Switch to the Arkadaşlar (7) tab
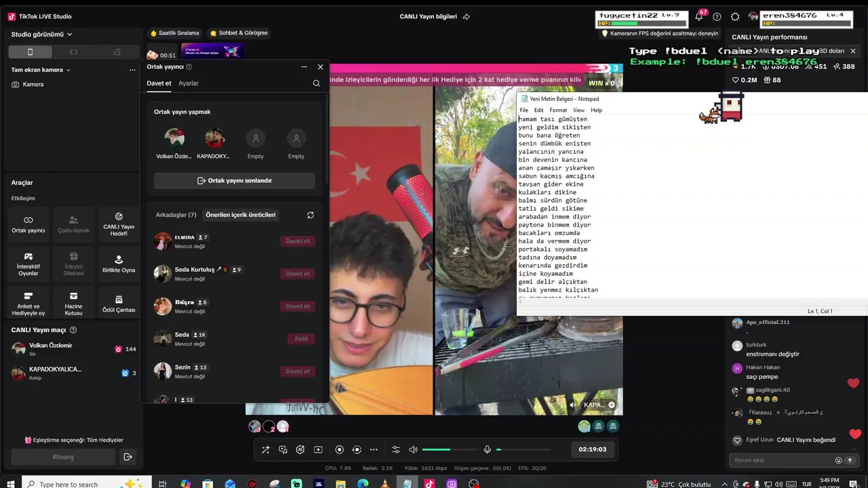Image resolution: width=868 pixels, height=488 pixels. [176, 215]
